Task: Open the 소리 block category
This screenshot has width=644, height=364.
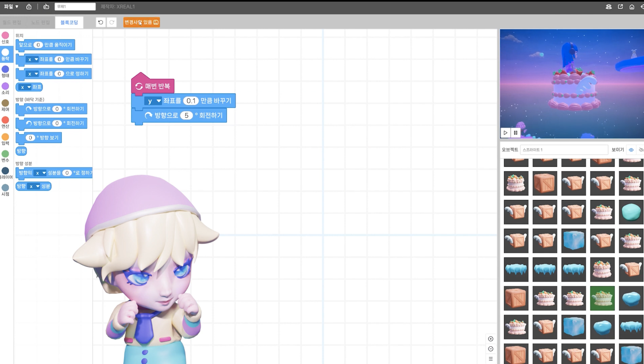Action: click(x=5, y=88)
